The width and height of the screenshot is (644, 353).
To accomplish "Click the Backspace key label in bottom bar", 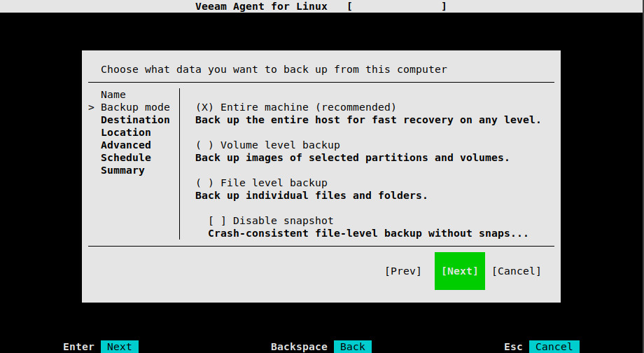I will (x=299, y=347).
